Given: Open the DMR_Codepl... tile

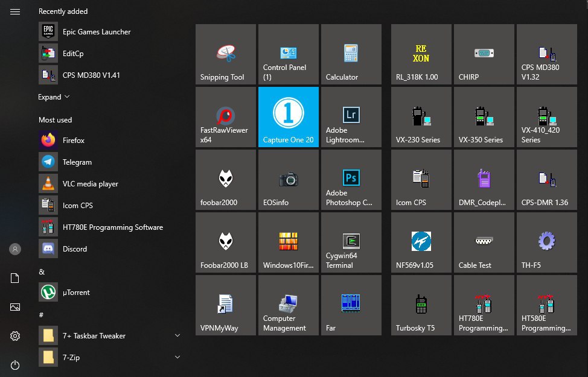Looking at the screenshot, I should pos(484,180).
